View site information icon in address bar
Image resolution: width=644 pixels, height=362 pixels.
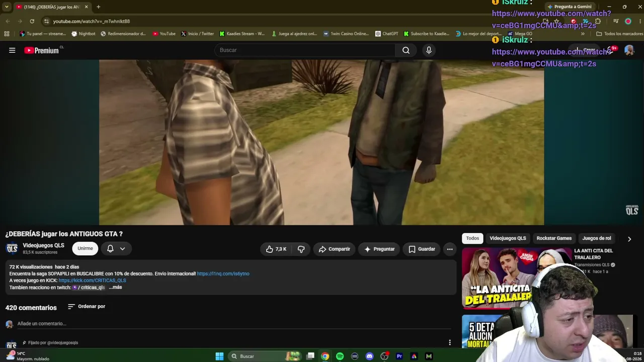pos(46,21)
